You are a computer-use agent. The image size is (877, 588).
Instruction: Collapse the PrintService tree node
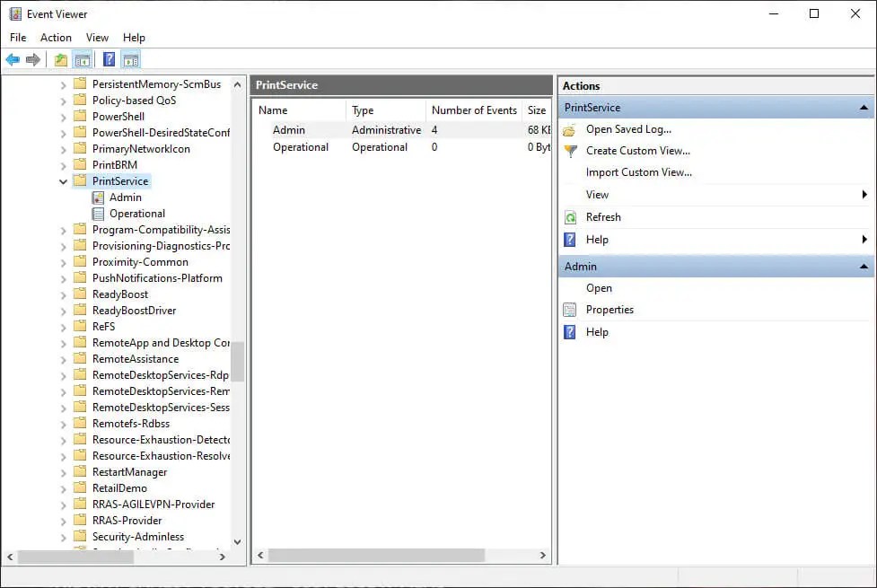coord(63,180)
